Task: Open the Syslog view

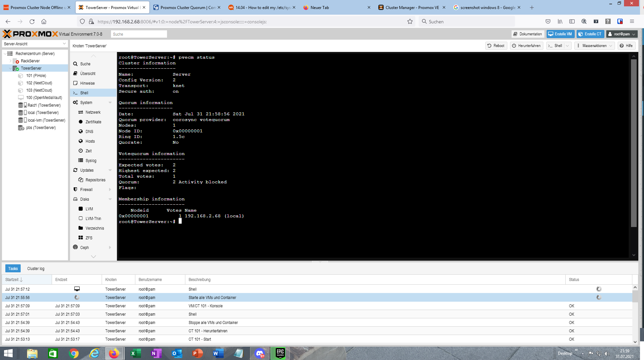Action: pyautogui.click(x=91, y=161)
